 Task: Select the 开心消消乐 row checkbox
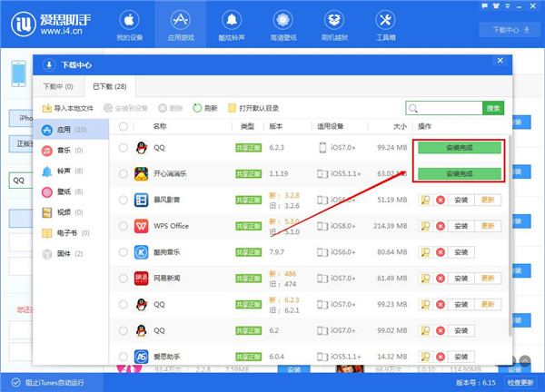point(123,173)
